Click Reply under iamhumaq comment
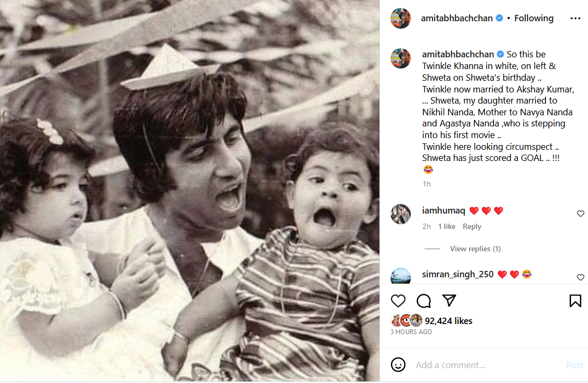Screen dimensions: 588x383 [472, 226]
